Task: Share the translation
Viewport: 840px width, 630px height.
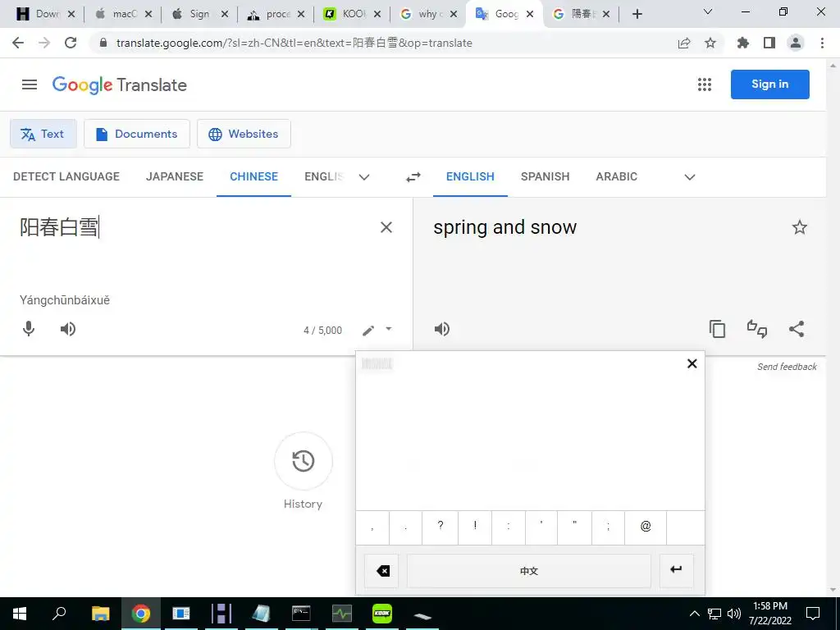Action: (797, 329)
